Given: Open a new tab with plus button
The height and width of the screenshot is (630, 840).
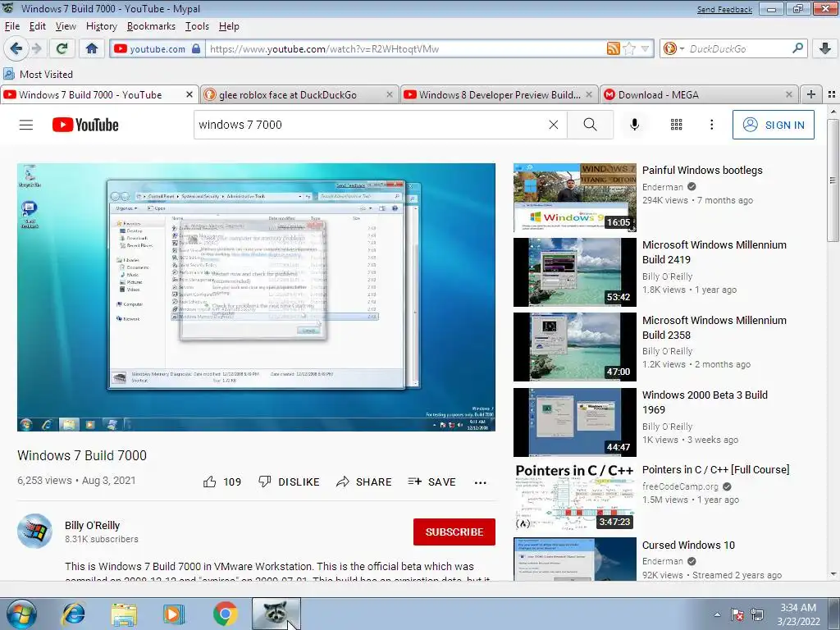Looking at the screenshot, I should click(x=811, y=94).
